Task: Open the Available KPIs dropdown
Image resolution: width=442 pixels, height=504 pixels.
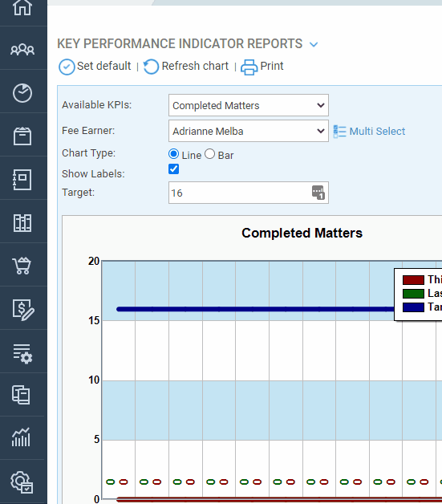Action: [249, 105]
